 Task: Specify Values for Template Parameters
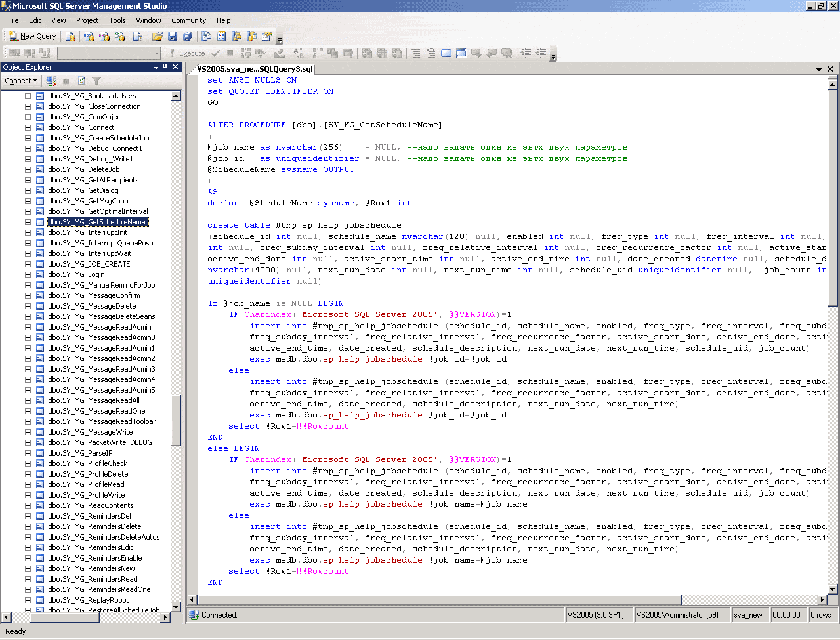pos(299,53)
